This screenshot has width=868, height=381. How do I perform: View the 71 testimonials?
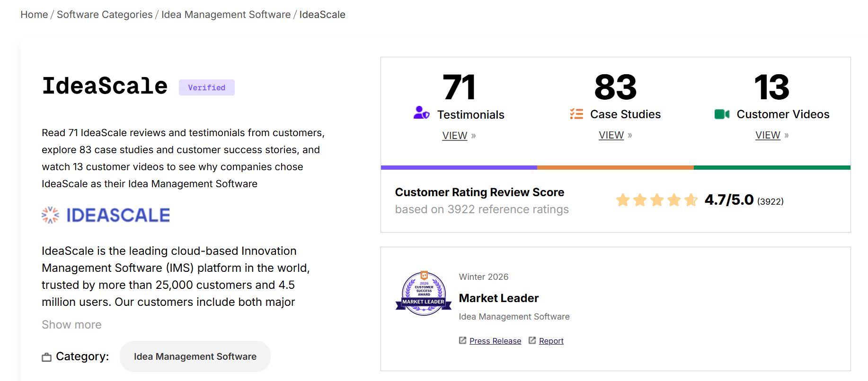click(455, 136)
